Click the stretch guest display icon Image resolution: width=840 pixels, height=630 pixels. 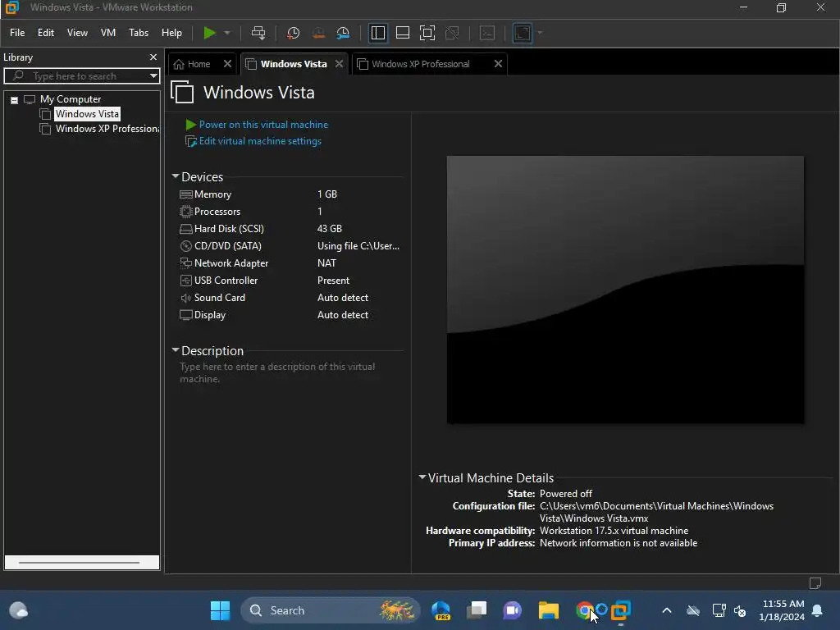point(523,33)
